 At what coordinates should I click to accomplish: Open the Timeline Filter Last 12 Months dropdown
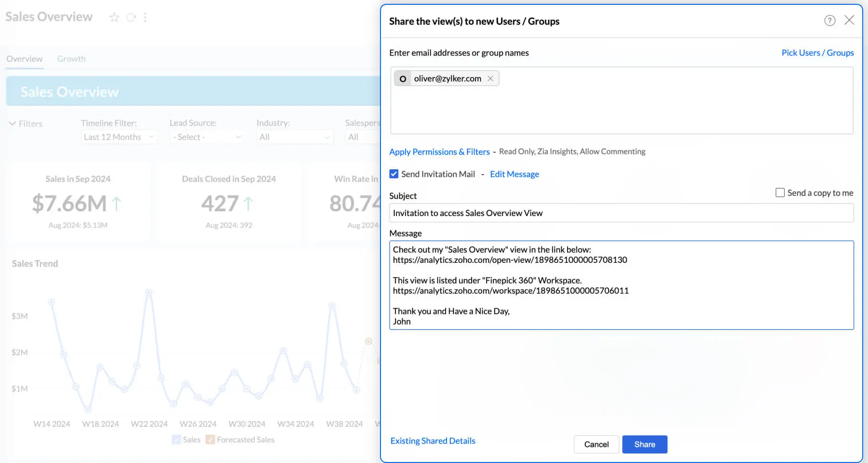click(119, 137)
